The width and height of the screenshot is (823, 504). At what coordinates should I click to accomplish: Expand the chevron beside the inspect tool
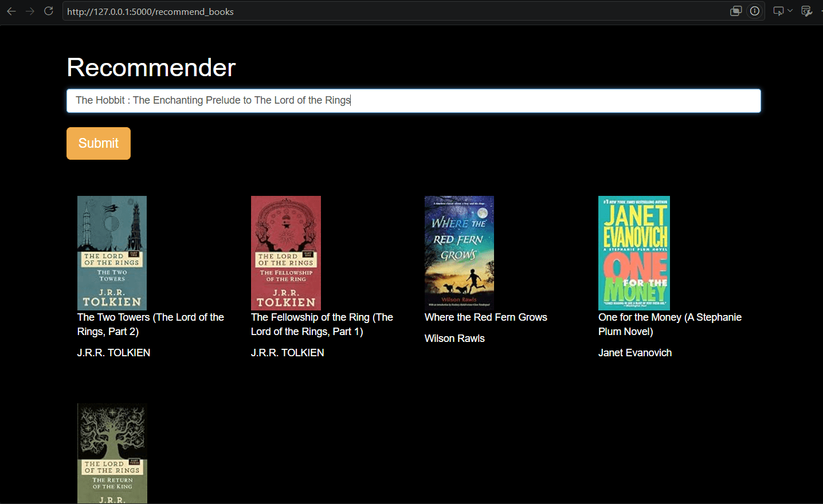tap(790, 11)
